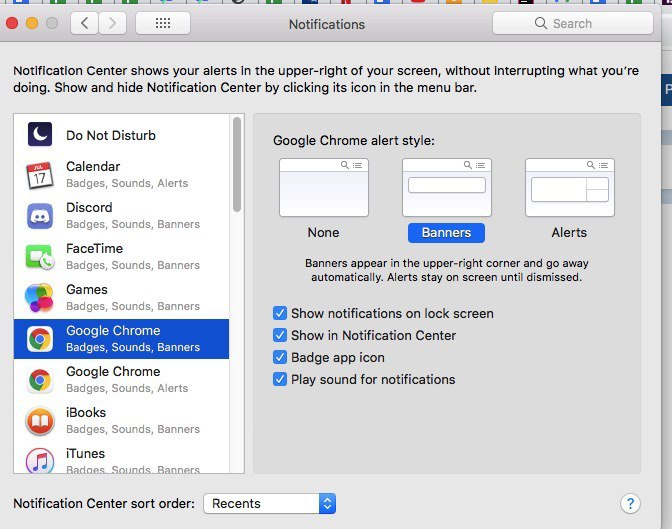Click the Calendar app icon
The width and height of the screenshot is (672, 529).
pos(39,175)
